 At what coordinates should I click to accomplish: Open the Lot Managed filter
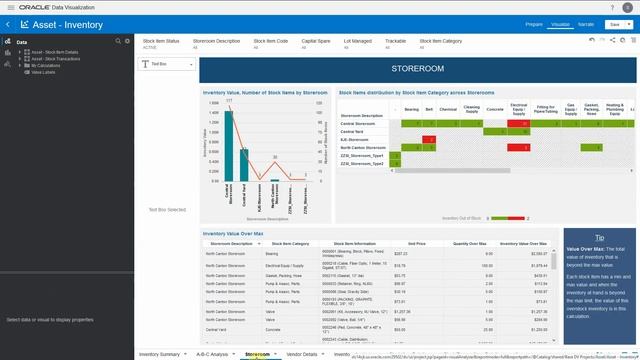coord(358,44)
